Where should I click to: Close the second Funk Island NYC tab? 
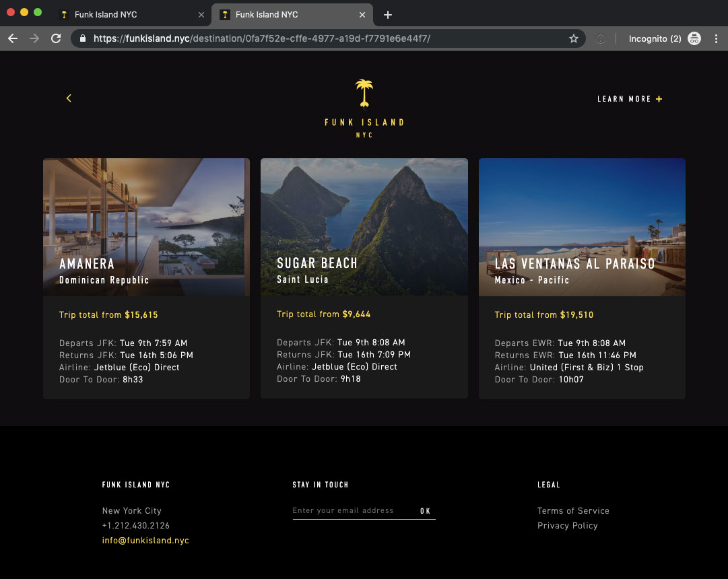(x=362, y=15)
